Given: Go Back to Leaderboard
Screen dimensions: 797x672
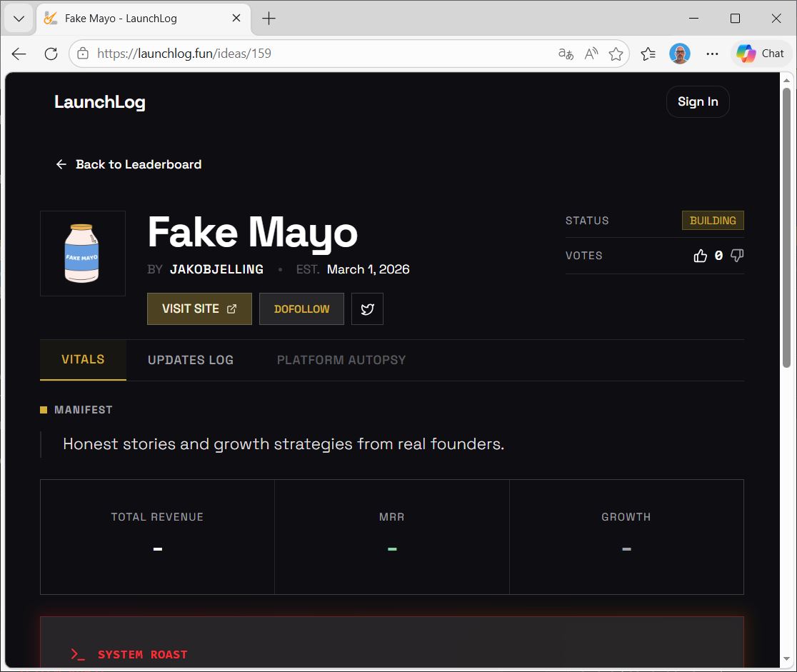Looking at the screenshot, I should (x=129, y=164).
